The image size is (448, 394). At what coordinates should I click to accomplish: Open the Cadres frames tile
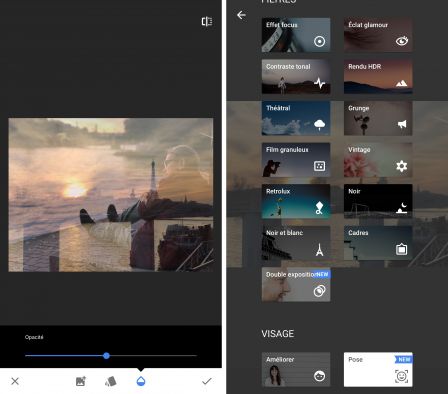378,243
